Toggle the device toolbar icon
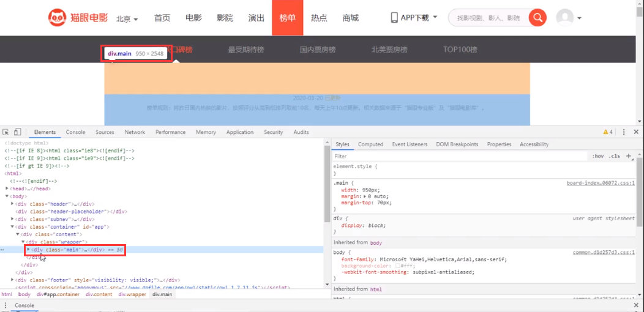 point(17,132)
